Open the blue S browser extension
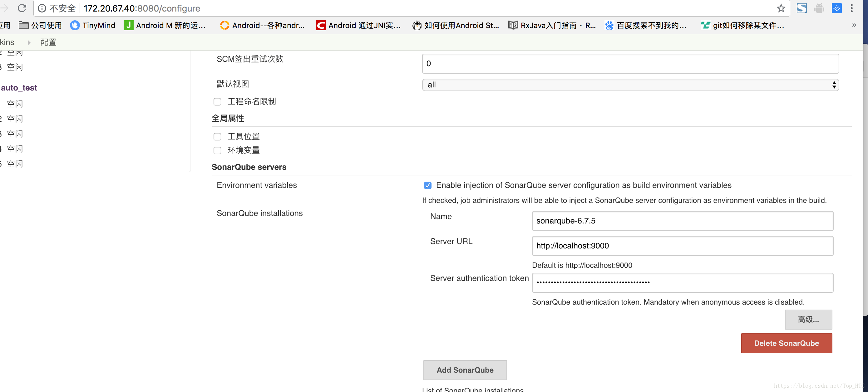 [801, 8]
